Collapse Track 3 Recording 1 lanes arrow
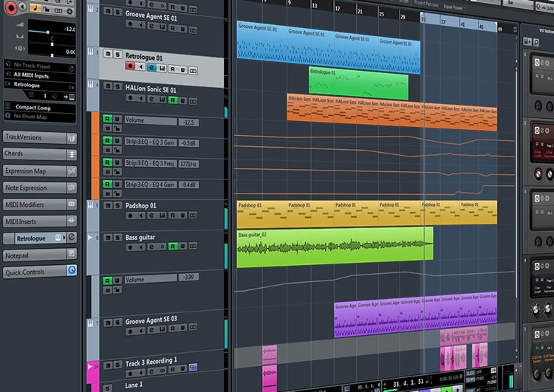Viewport: 554px width, 392px height. click(x=90, y=366)
